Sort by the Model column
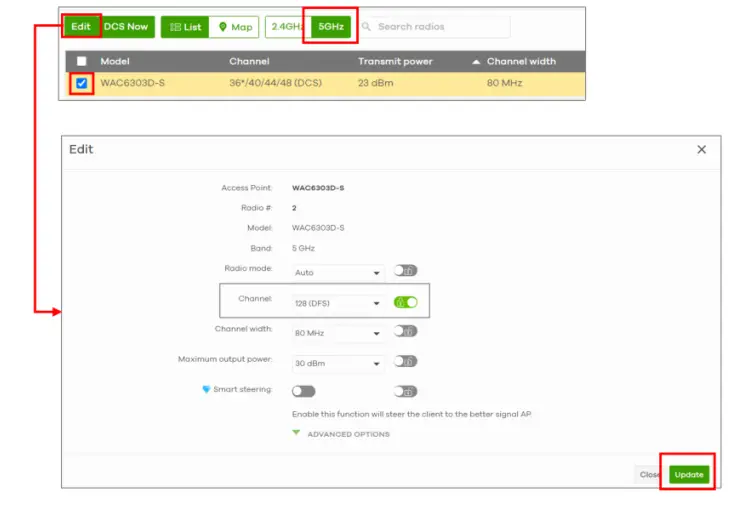Screen dimensions: 750x507 tap(115, 61)
